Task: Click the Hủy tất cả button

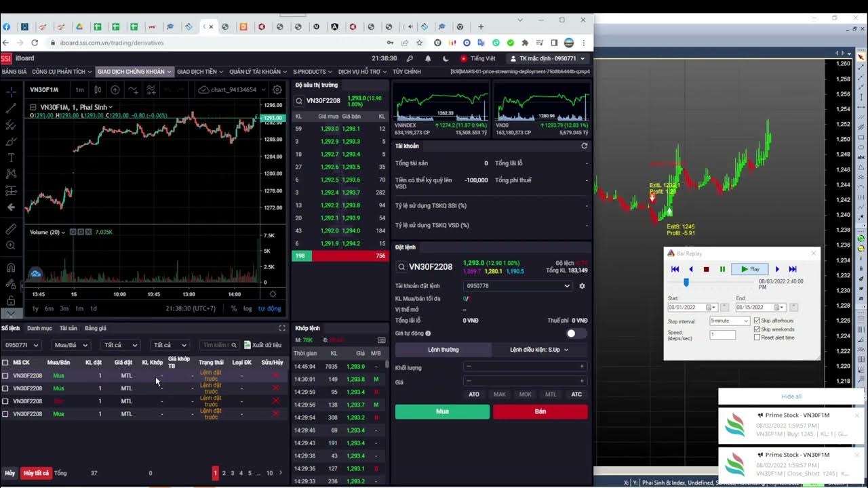Action: click(36, 473)
